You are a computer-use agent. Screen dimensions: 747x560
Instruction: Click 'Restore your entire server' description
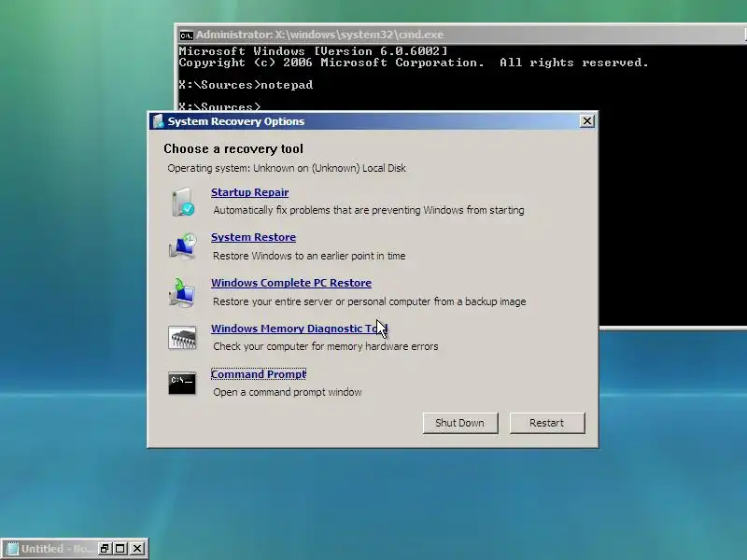click(369, 301)
